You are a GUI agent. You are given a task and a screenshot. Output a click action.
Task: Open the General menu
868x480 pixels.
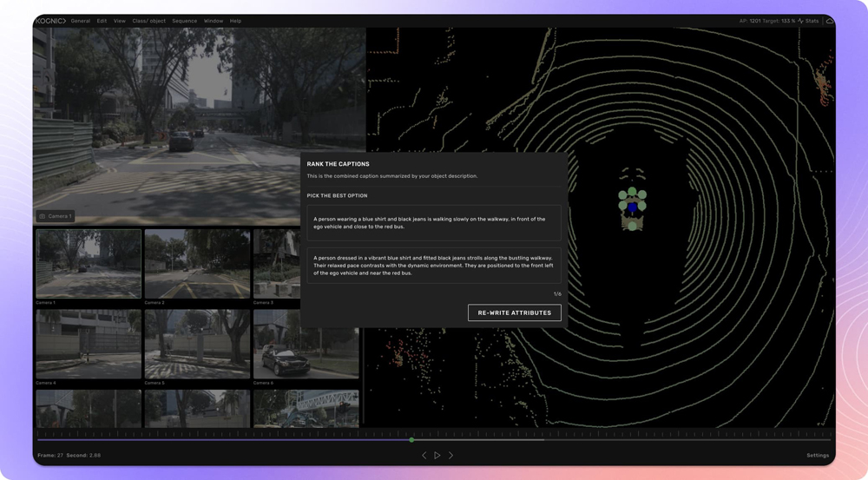(x=81, y=21)
